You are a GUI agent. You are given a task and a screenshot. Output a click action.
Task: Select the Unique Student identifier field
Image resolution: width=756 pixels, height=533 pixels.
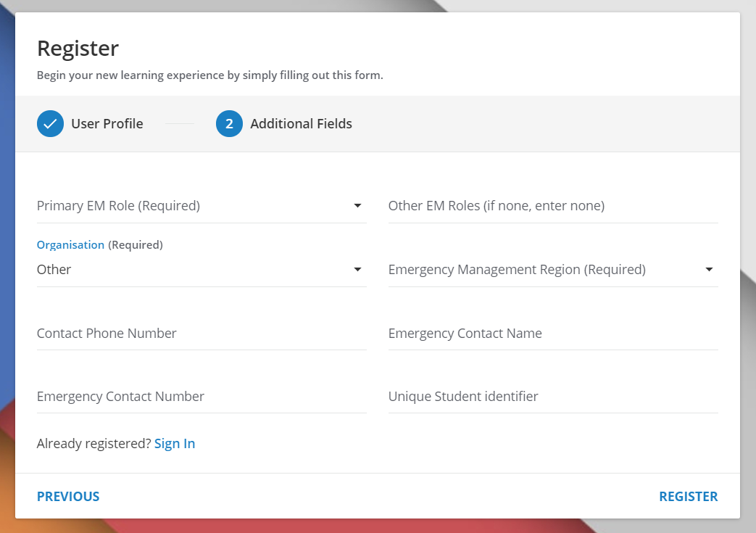(x=552, y=397)
